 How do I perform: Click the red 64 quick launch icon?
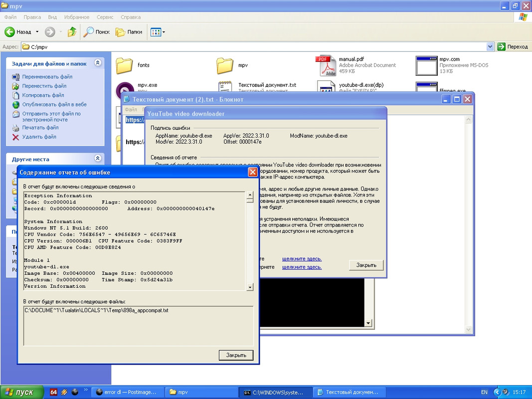53,392
